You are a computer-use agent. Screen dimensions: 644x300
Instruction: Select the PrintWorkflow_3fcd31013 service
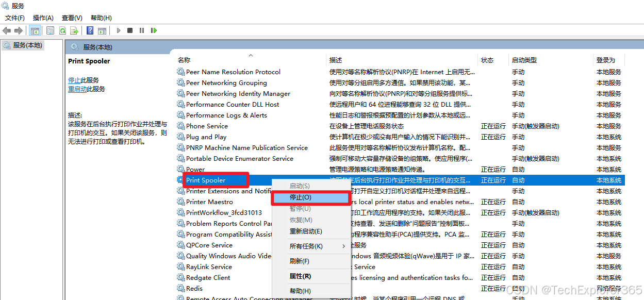click(224, 212)
